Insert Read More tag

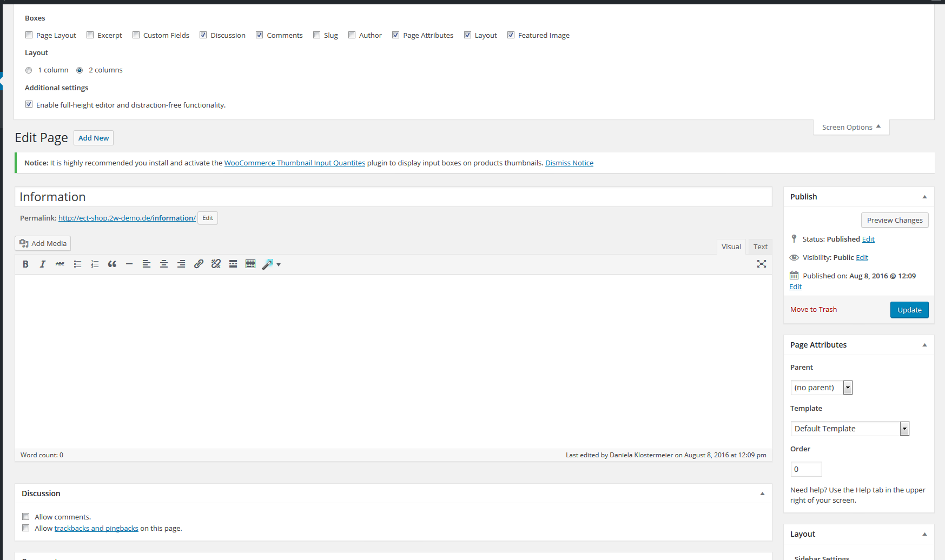233,264
